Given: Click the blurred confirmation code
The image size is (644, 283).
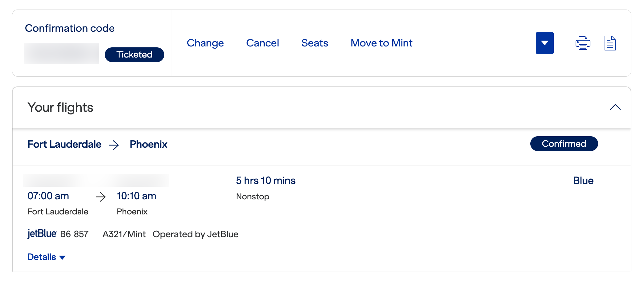Looking at the screenshot, I should point(61,54).
